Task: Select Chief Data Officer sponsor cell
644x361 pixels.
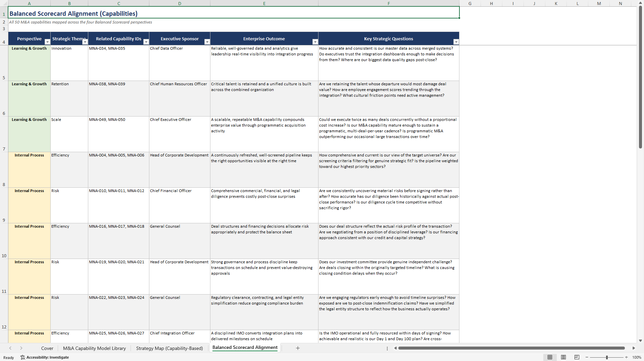Action: [180, 63]
